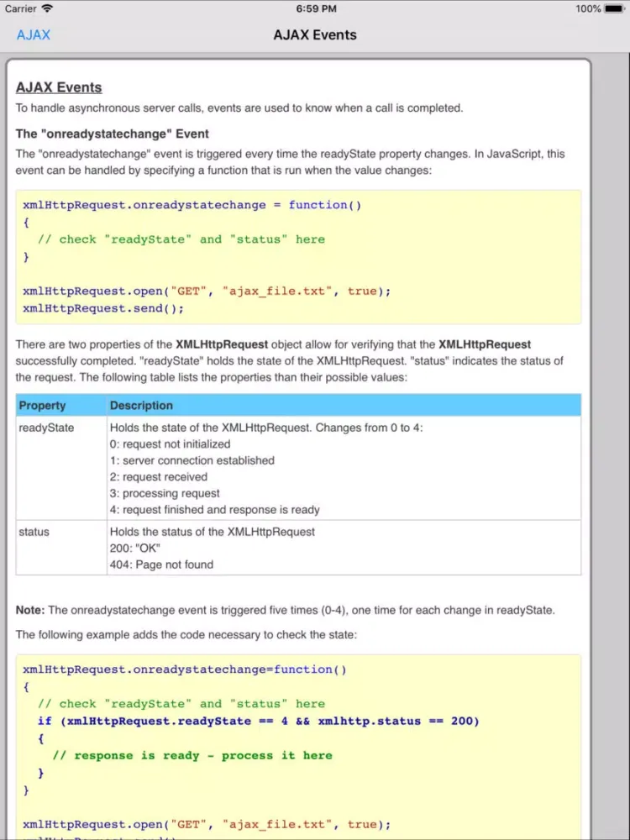Click the '4: request finished and response is ready' line
The width and height of the screenshot is (630, 840).
[215, 509]
